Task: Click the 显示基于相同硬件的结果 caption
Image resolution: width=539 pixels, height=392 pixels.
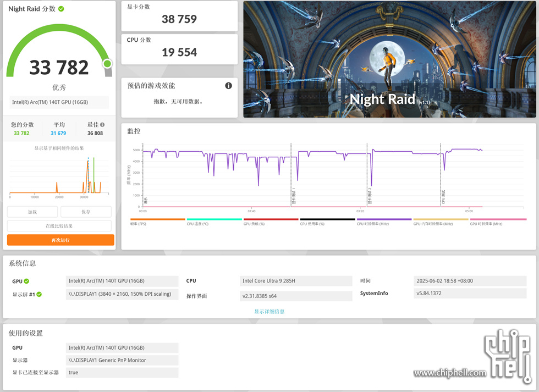Action: (x=59, y=148)
